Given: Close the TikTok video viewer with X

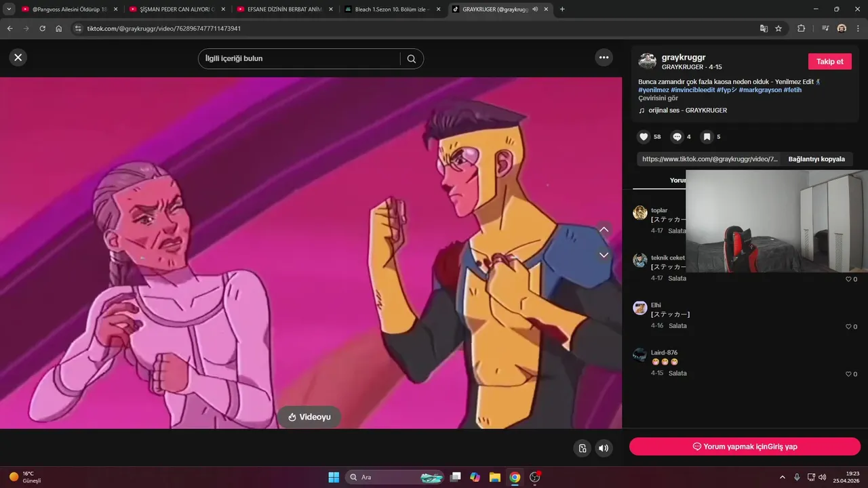Looking at the screenshot, I should coord(18,58).
